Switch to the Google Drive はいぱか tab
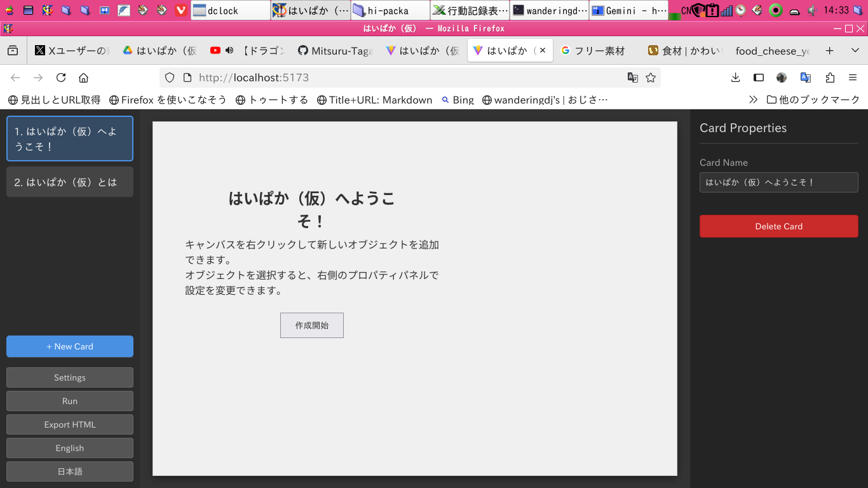Viewport: 868px width, 488px height. click(x=159, y=51)
